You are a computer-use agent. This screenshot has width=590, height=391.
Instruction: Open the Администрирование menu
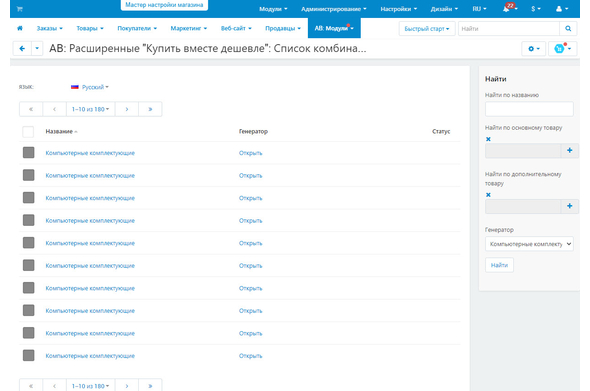click(333, 9)
